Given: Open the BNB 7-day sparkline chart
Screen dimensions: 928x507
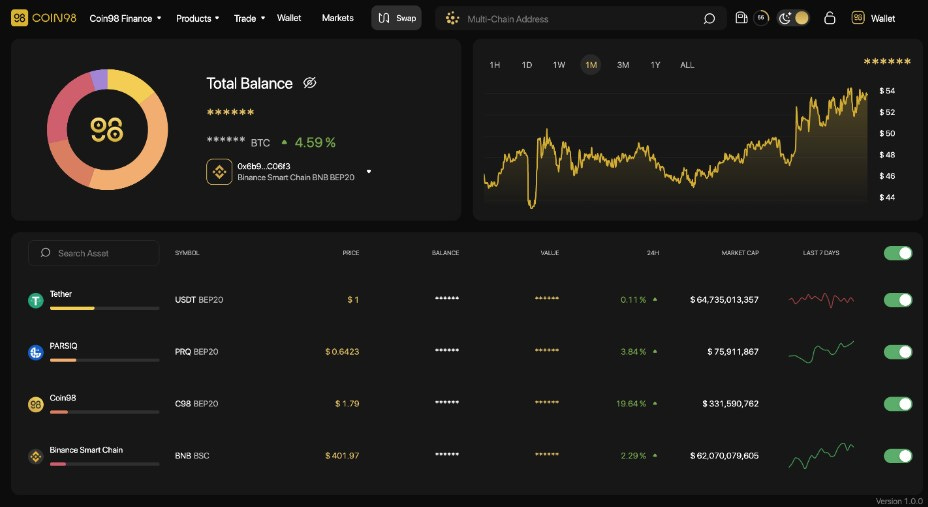Looking at the screenshot, I should [821, 456].
